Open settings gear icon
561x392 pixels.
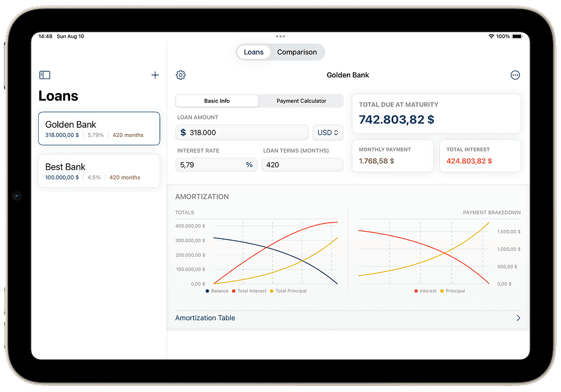181,75
